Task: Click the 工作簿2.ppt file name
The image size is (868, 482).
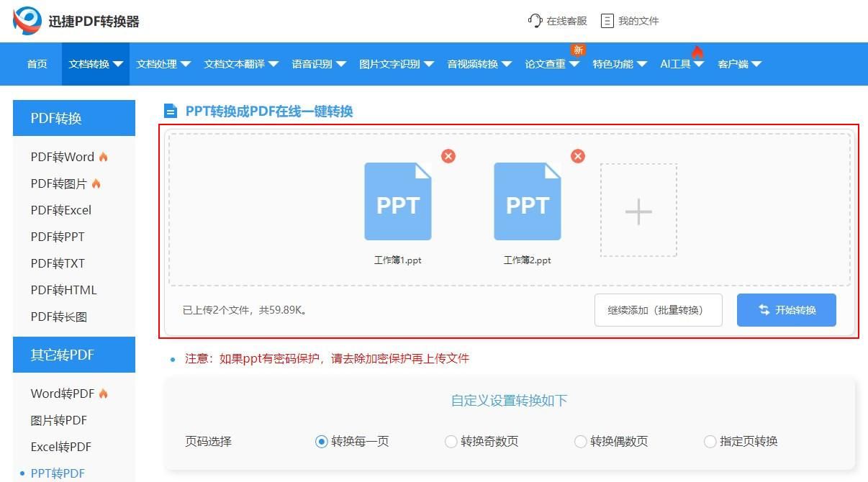Action: coord(528,260)
